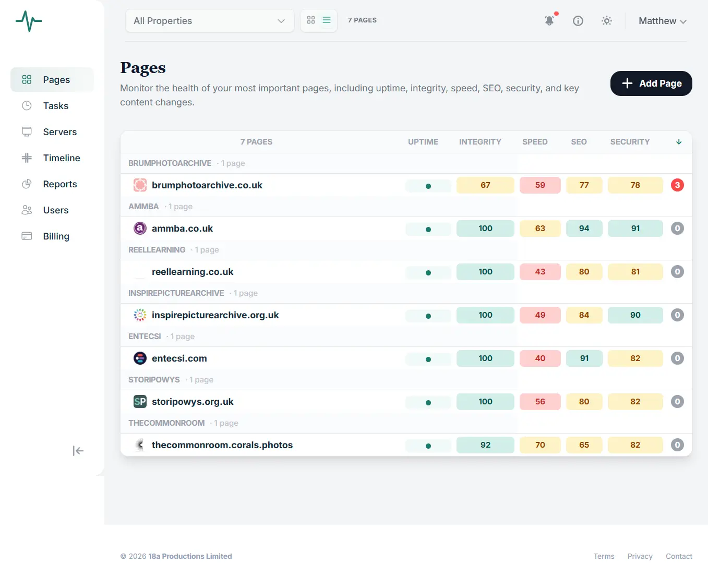Toggle light/dark theme sun icon
Image resolution: width=708 pixels, height=588 pixels.
click(x=606, y=21)
